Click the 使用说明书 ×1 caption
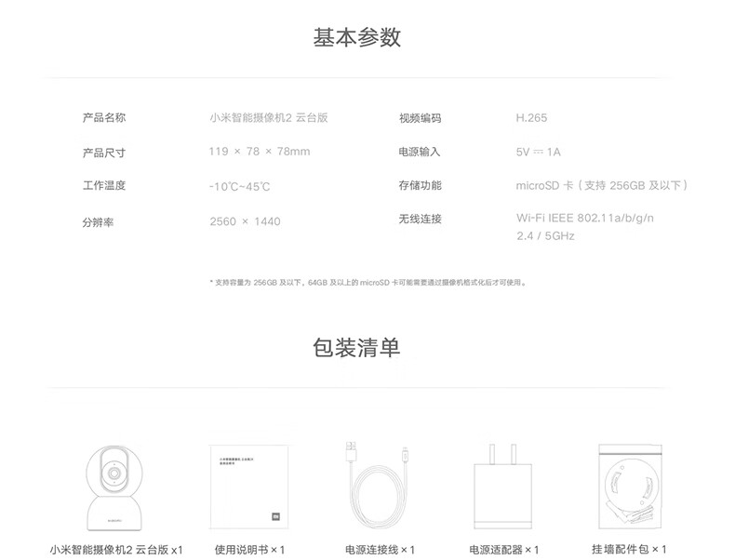 249,550
